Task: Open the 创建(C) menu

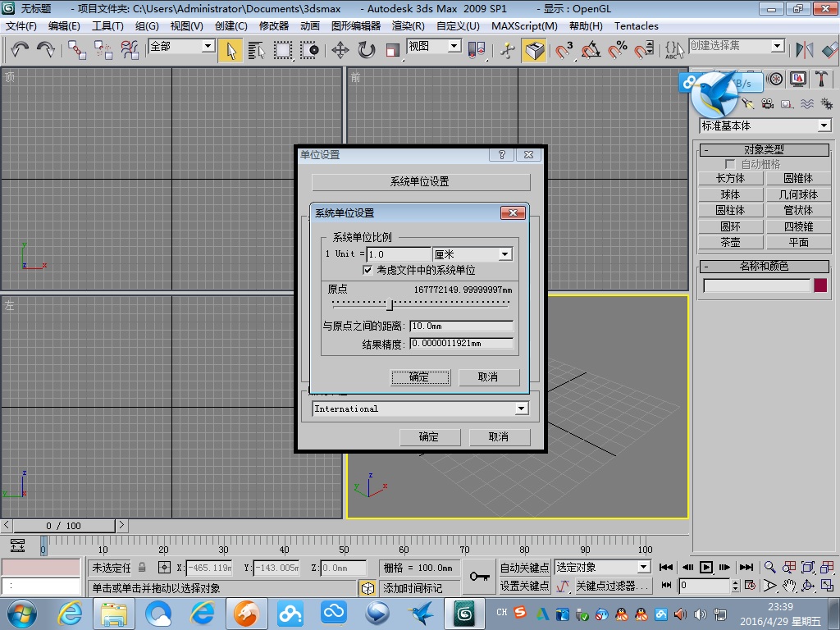Action: coord(231,26)
